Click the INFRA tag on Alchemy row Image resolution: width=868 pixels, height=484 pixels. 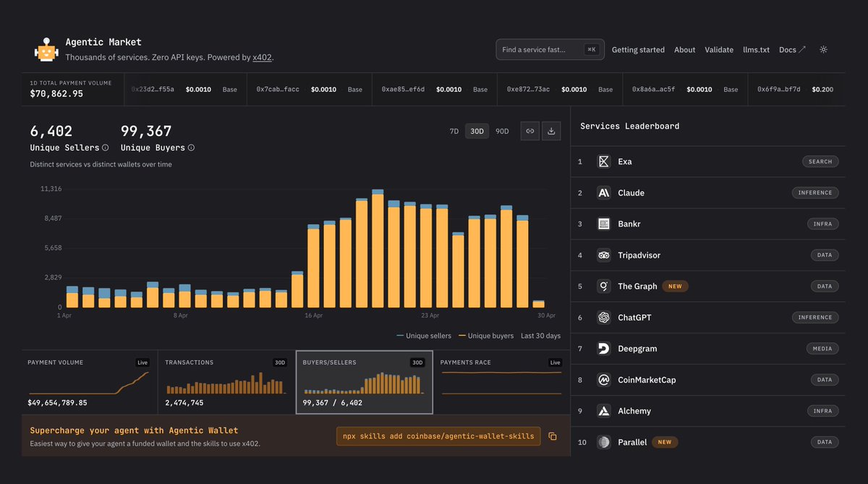[822, 410]
